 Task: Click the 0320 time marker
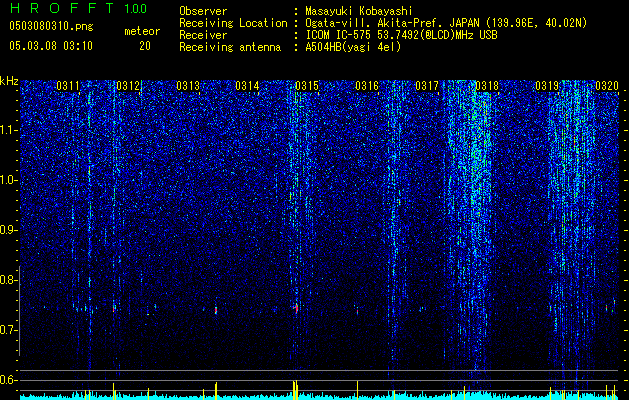(607, 86)
